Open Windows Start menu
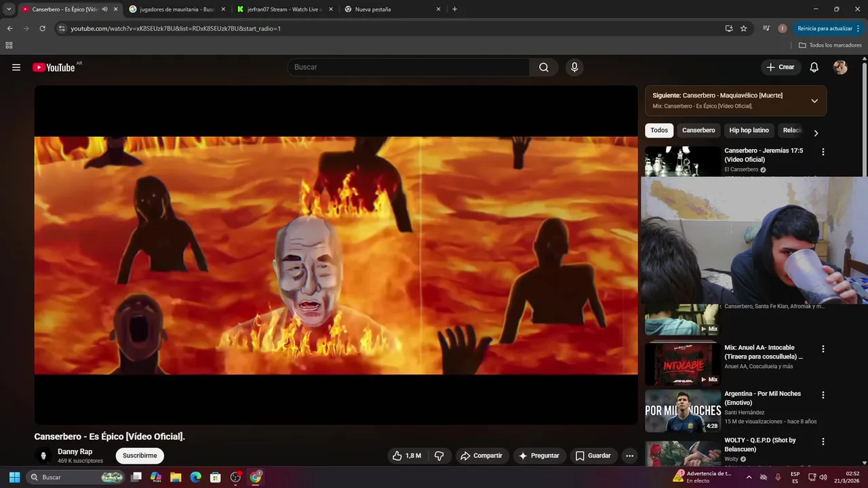 pyautogui.click(x=14, y=477)
